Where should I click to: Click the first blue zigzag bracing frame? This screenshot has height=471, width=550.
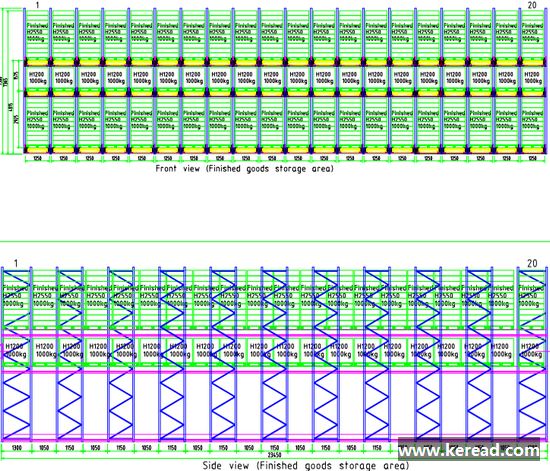[16, 354]
